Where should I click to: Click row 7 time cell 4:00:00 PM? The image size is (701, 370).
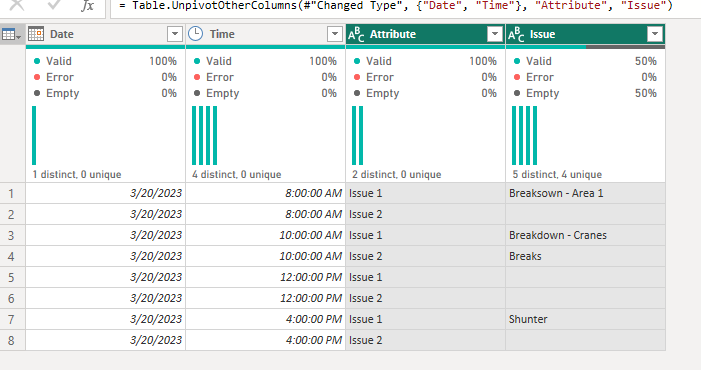[266, 320]
